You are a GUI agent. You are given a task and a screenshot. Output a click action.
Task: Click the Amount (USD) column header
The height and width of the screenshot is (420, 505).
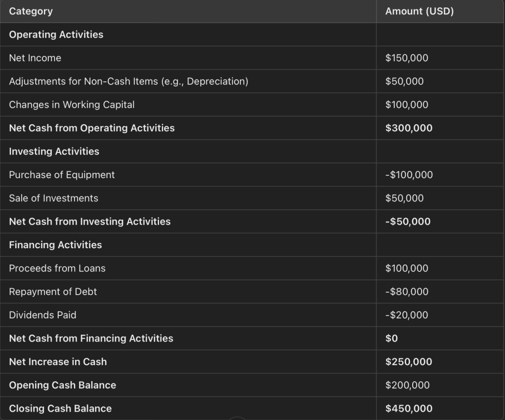point(419,11)
